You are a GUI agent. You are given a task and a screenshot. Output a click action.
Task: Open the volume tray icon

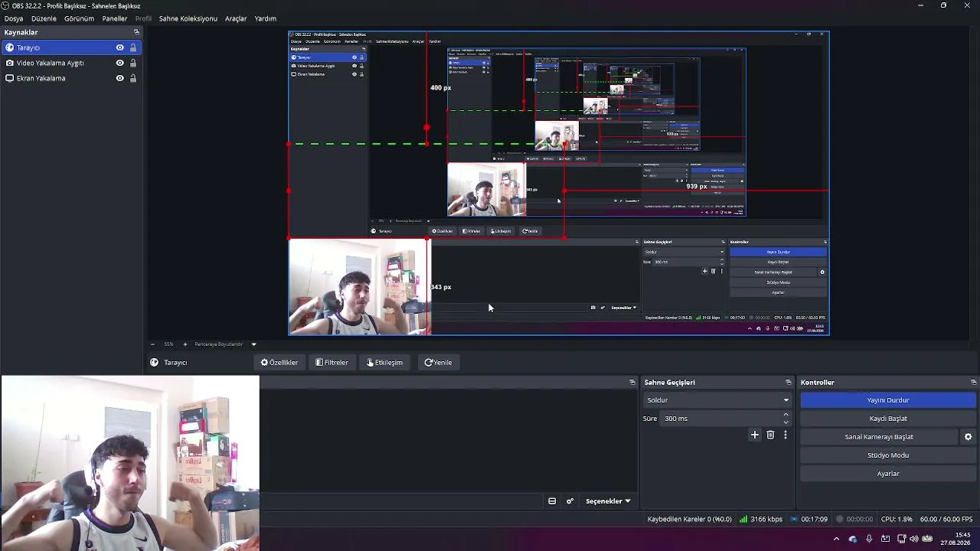point(913,539)
